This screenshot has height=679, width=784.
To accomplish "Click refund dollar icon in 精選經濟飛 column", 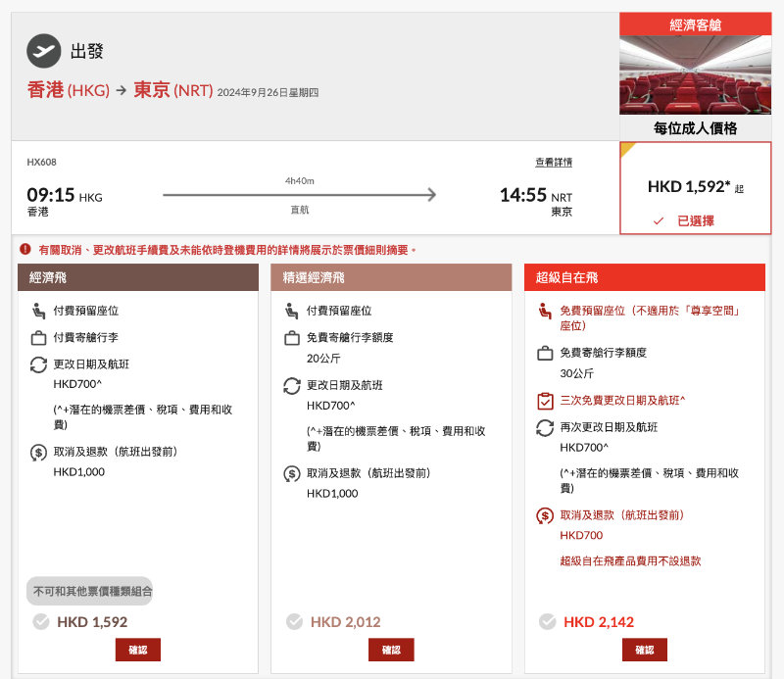I will coord(291,473).
